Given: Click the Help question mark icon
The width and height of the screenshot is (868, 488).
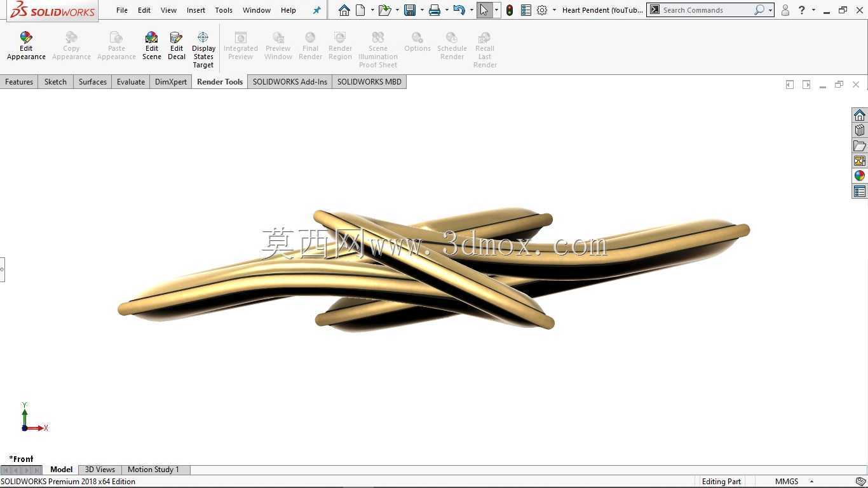Looking at the screenshot, I should pyautogui.click(x=802, y=10).
